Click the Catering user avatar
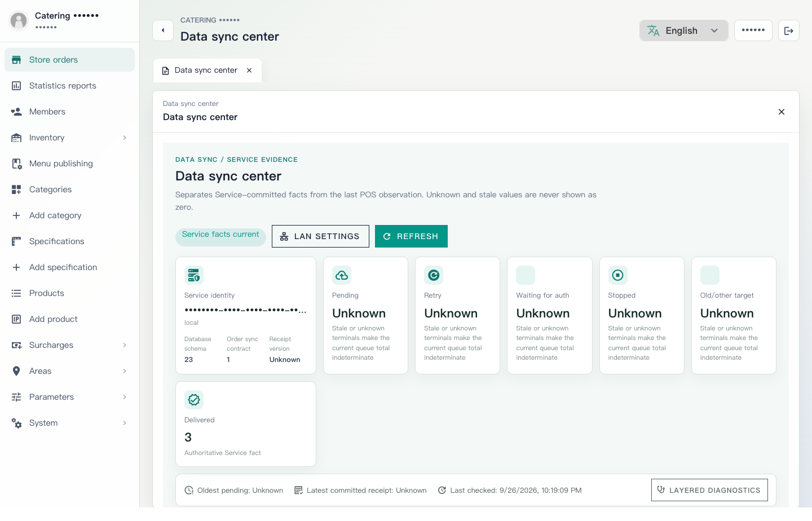The width and height of the screenshot is (812, 521). 19,21
